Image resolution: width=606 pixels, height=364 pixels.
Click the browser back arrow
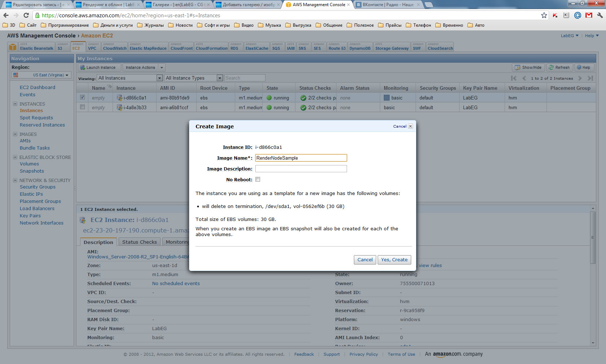click(x=6, y=15)
